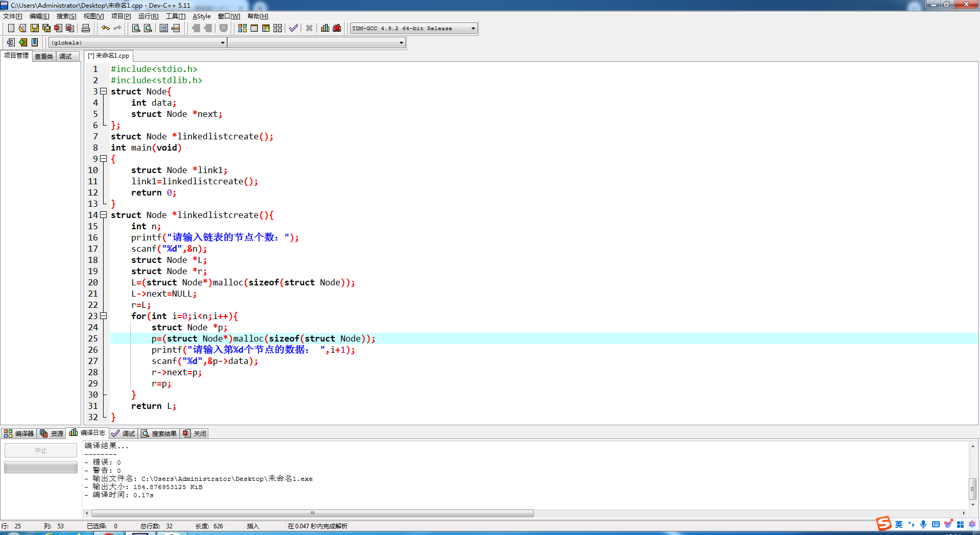Image resolution: width=980 pixels, height=535 pixels.
Task: Click the Save All toolbar icon
Action: [46, 28]
